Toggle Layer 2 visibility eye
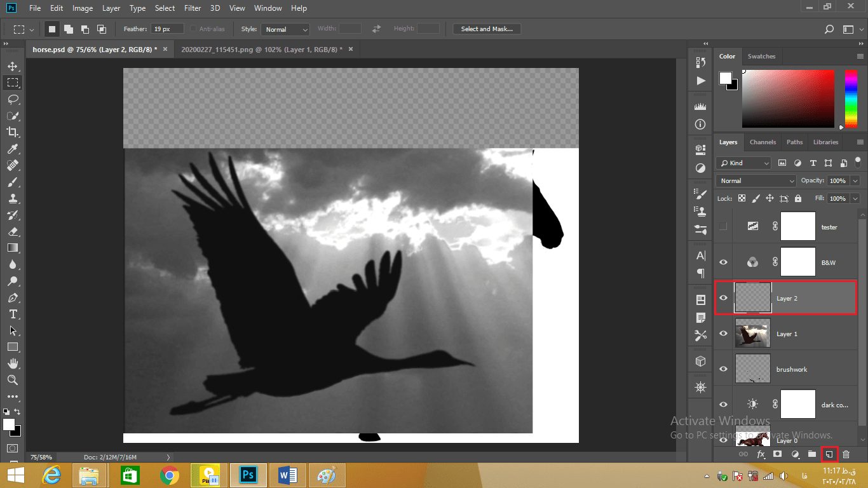The width and height of the screenshot is (868, 488). (x=723, y=298)
